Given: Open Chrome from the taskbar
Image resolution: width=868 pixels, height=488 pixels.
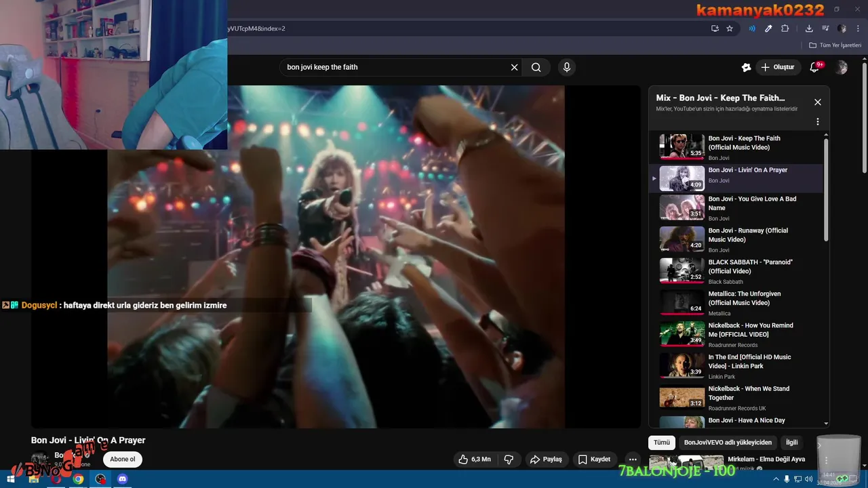Looking at the screenshot, I should 79,479.
